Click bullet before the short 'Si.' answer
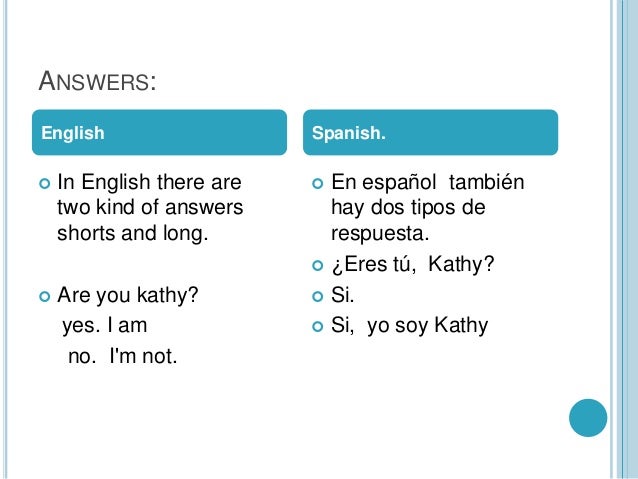Viewport: 638px width, 479px height. click(317, 296)
